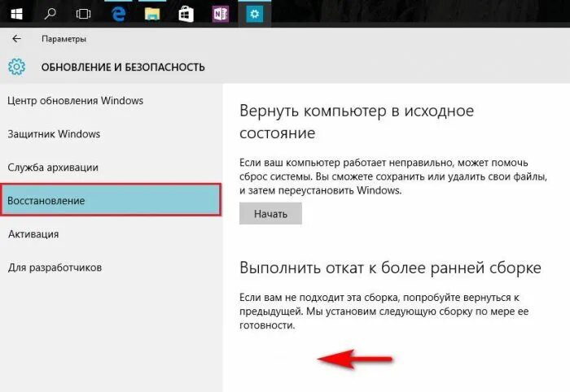
Task: Select the Settings app taskbar icon
Action: click(254, 14)
